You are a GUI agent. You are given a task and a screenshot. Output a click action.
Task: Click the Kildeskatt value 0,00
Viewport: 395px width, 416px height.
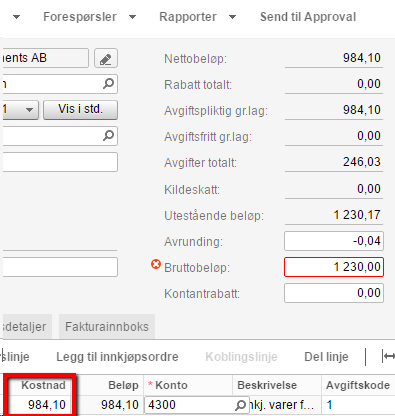pos(369,189)
